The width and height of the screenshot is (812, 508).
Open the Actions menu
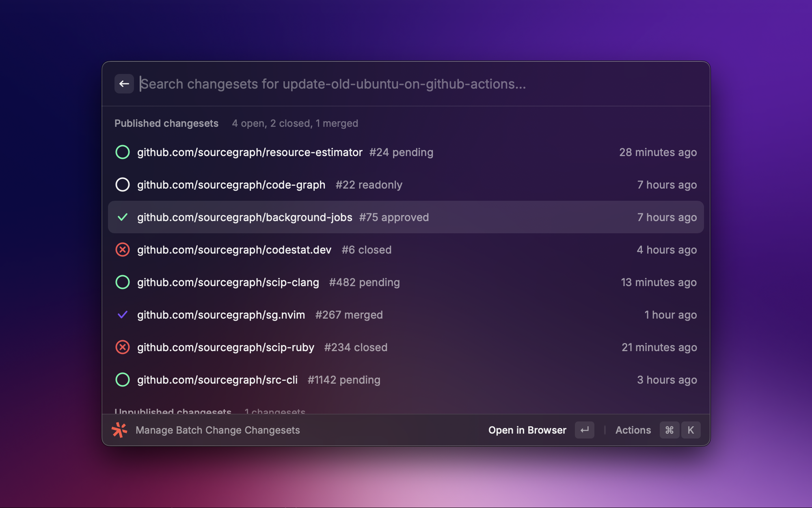click(633, 430)
